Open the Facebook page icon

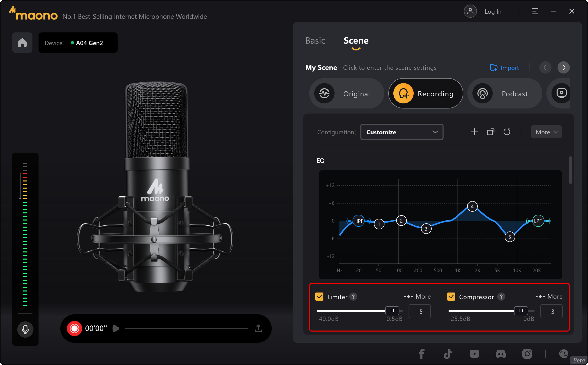[x=421, y=354]
